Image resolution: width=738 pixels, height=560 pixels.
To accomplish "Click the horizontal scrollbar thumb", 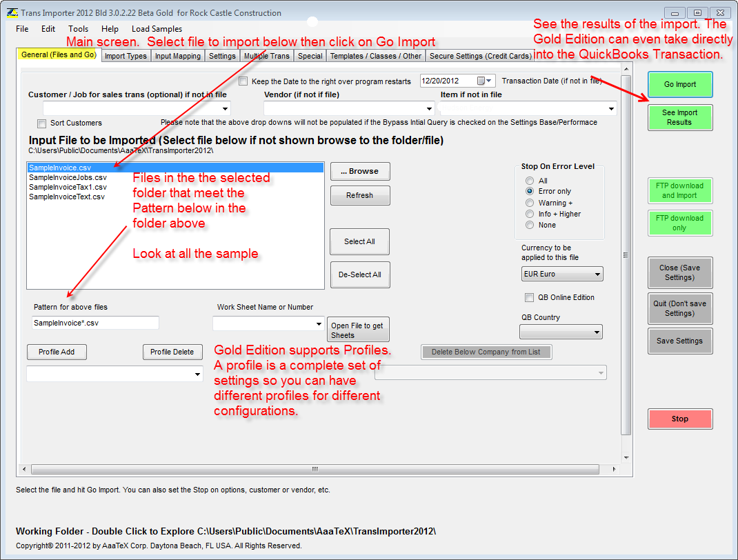I will (315, 469).
